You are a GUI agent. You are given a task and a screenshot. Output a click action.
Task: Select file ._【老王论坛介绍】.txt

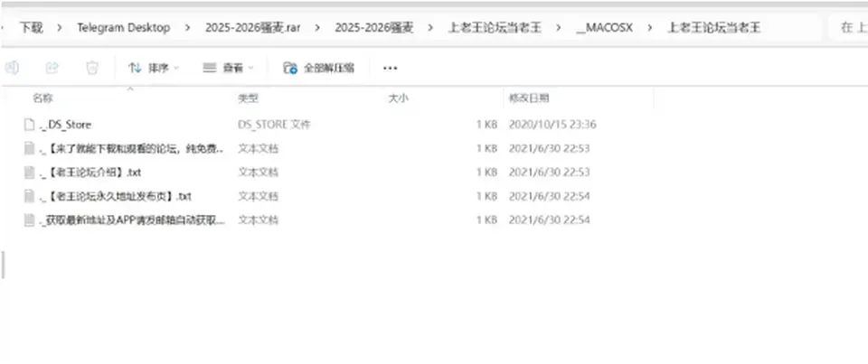point(90,172)
